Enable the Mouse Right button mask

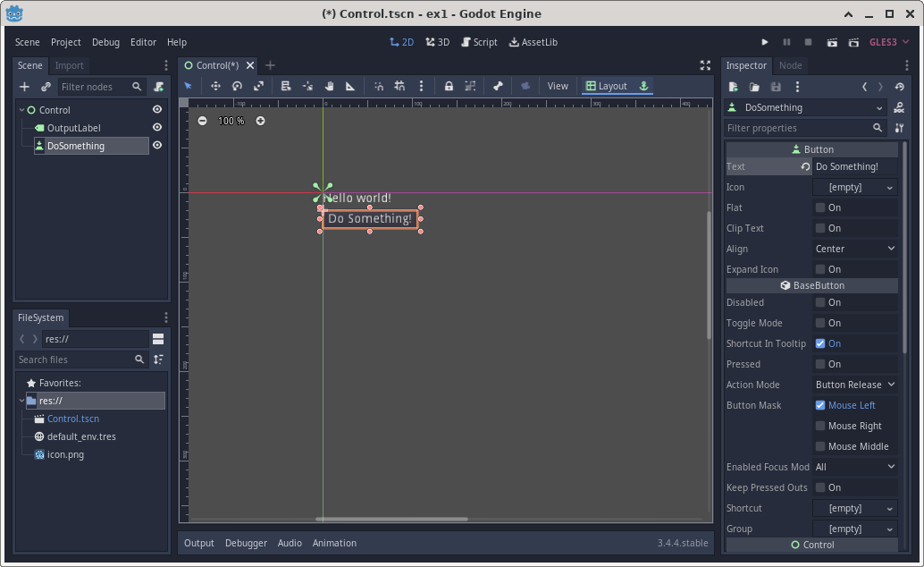pyautogui.click(x=819, y=426)
